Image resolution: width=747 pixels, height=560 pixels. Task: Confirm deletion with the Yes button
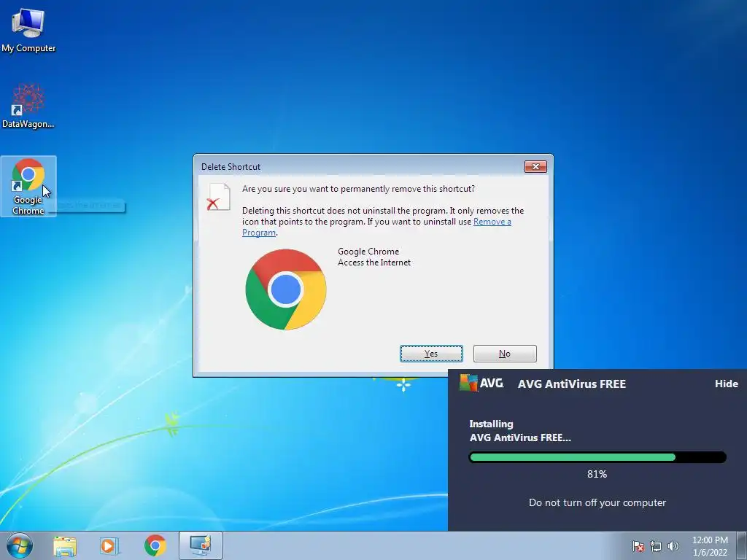[431, 354]
